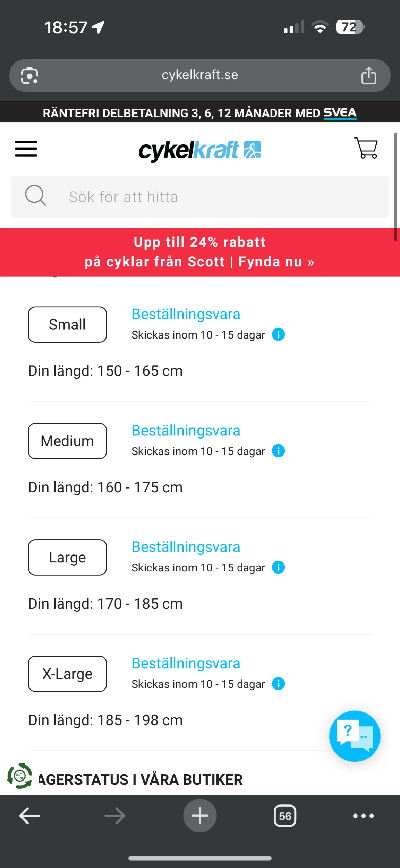Choose the X-Large size option
The image size is (400, 868).
67,674
